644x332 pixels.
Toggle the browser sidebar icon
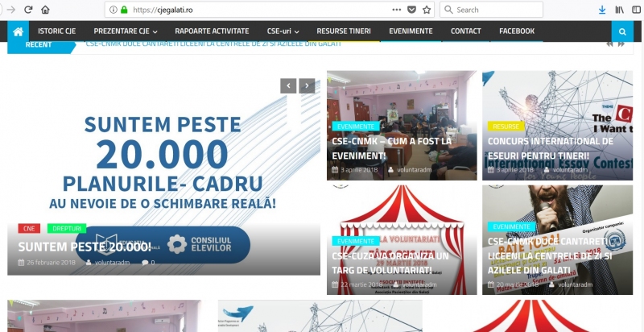coord(636,10)
